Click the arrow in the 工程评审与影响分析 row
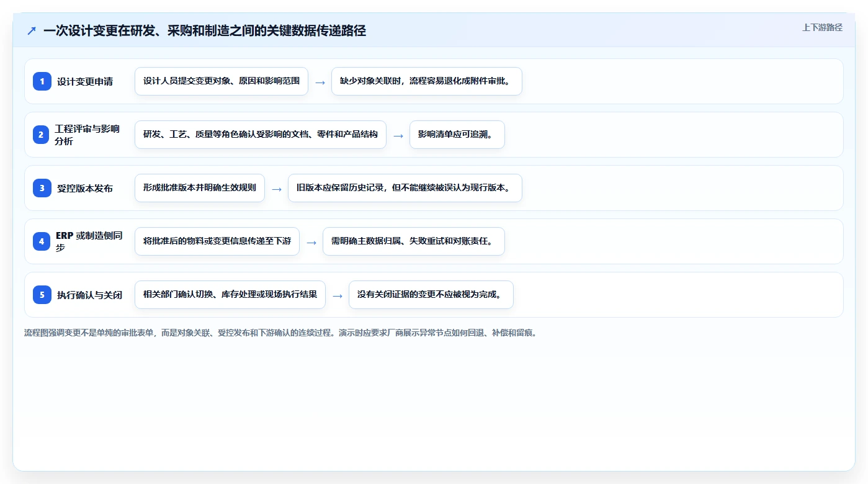This screenshot has width=868, height=484. coord(398,135)
